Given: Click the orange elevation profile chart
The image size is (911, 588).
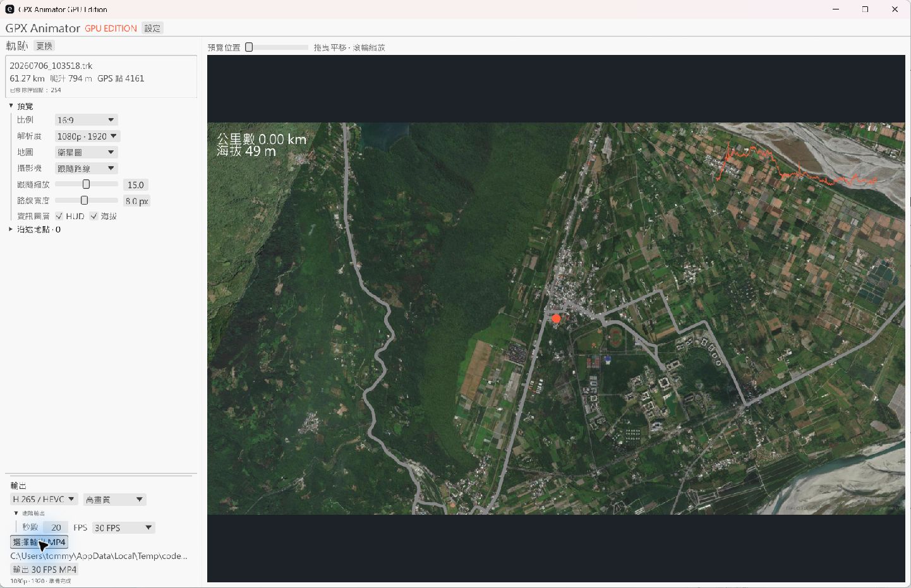Looking at the screenshot, I should (x=797, y=164).
